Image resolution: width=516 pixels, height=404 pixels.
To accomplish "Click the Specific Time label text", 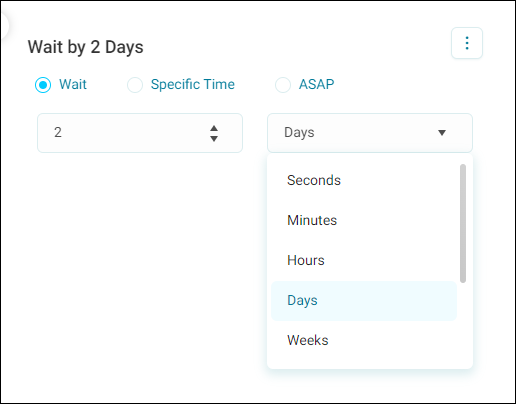I will click(x=193, y=84).
